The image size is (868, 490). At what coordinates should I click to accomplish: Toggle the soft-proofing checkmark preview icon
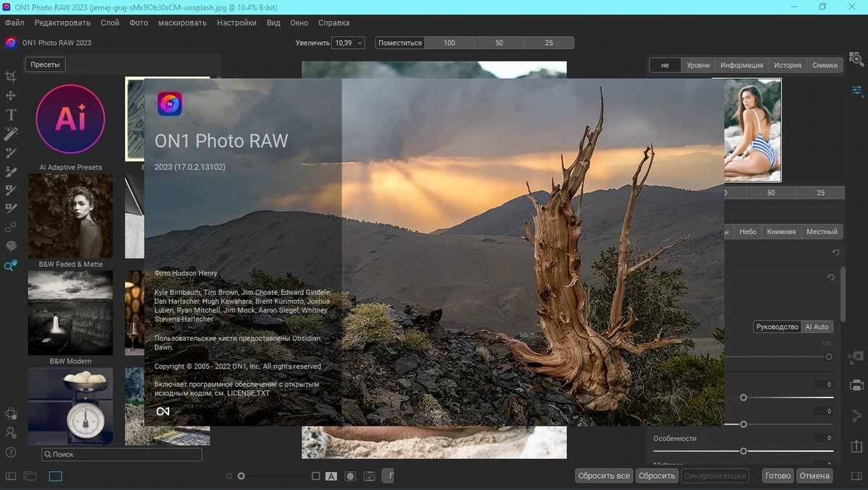coord(370,476)
